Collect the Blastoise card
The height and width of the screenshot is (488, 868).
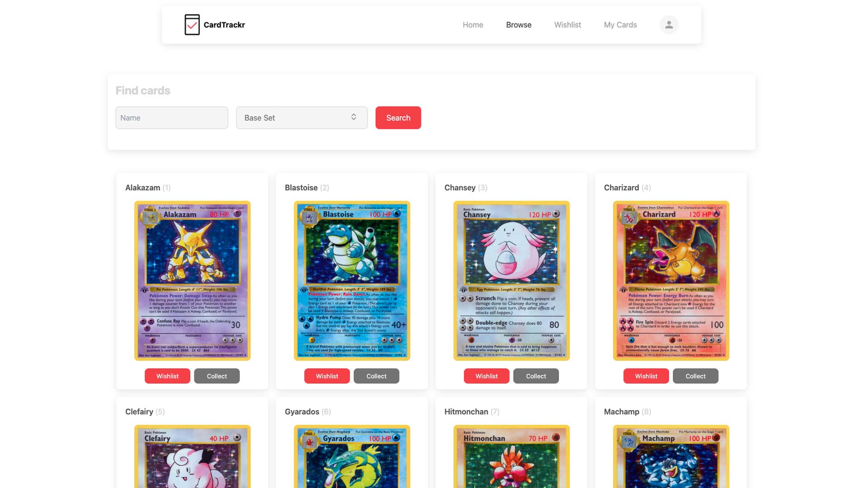(376, 376)
